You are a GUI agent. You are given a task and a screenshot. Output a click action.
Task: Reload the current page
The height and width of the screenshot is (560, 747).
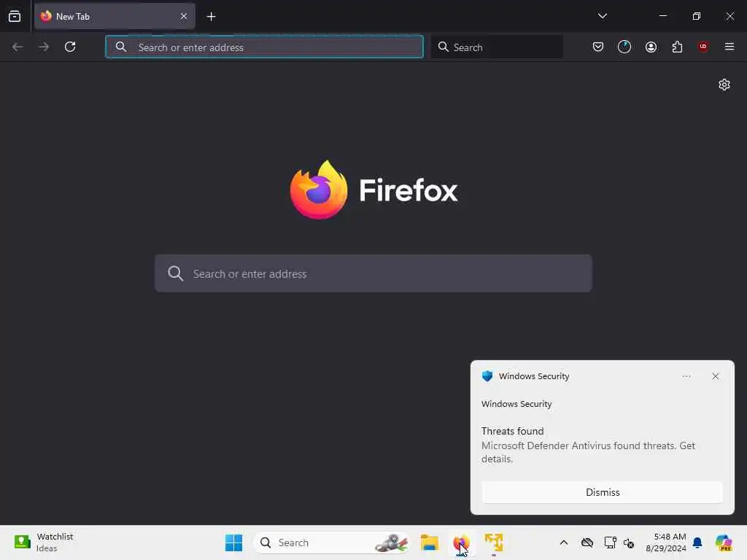tap(70, 47)
